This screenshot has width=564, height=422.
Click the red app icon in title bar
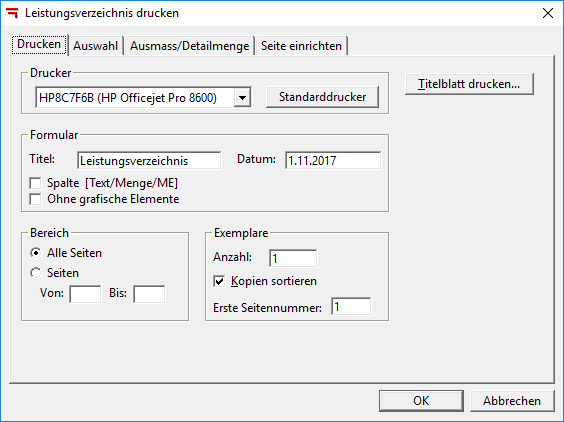12,13
